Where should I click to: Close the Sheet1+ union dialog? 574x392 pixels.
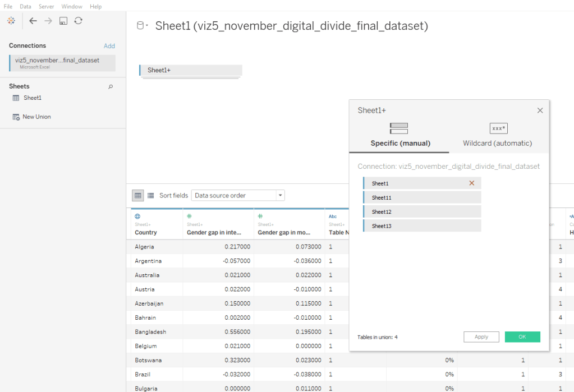tap(540, 110)
